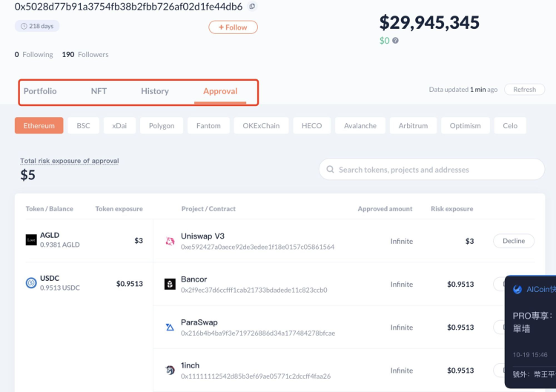
Task: Switch to the Portfolio tab
Action: coord(40,91)
